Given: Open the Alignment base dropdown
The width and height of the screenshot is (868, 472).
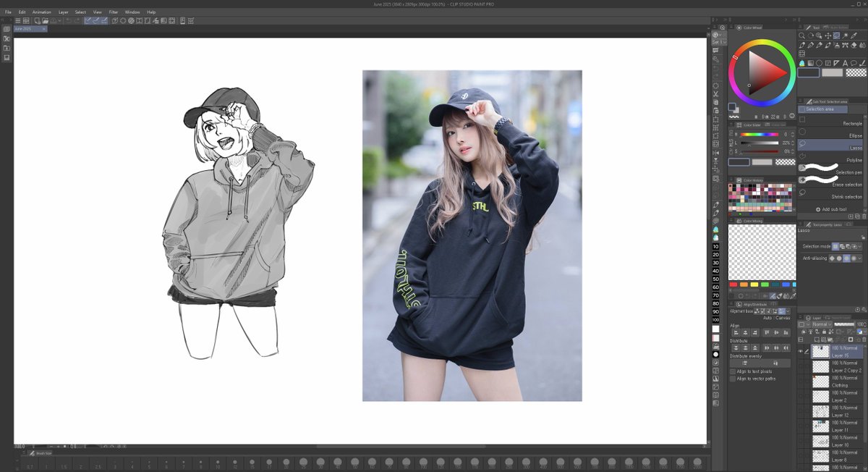Looking at the screenshot, I should tap(788, 311).
